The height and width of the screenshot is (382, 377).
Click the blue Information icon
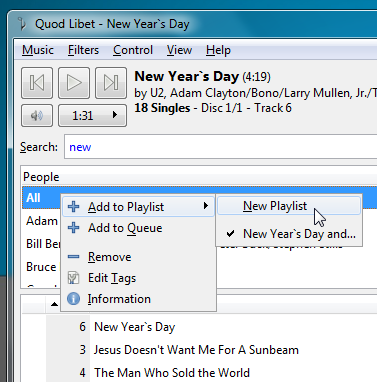[74, 299]
